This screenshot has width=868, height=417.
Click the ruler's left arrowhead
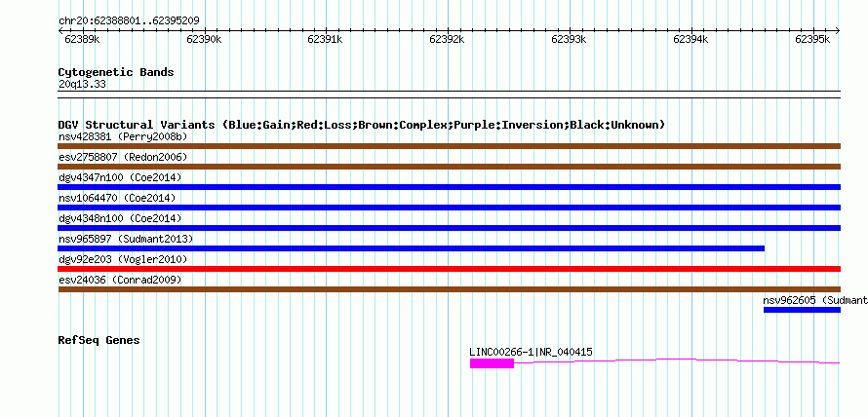coord(60,31)
